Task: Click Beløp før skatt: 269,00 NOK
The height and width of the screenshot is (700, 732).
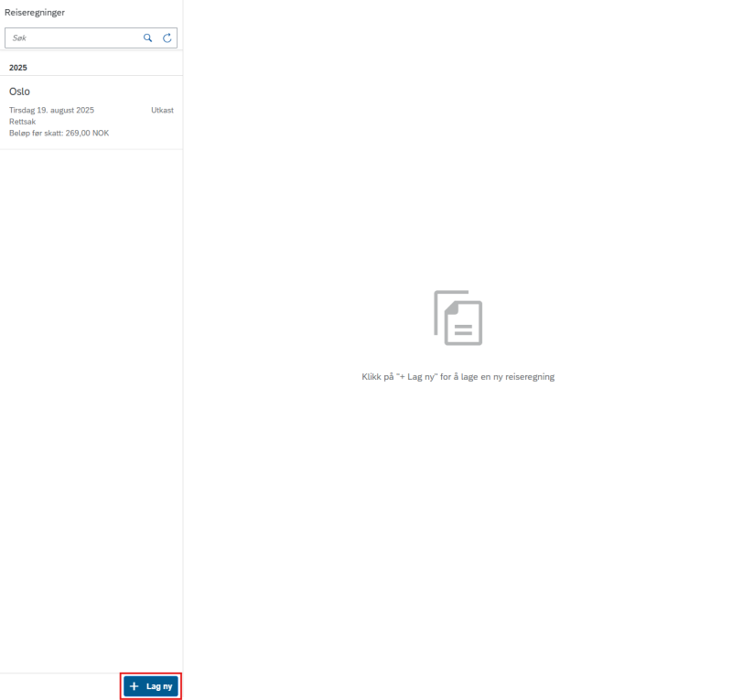Action: pyautogui.click(x=59, y=133)
